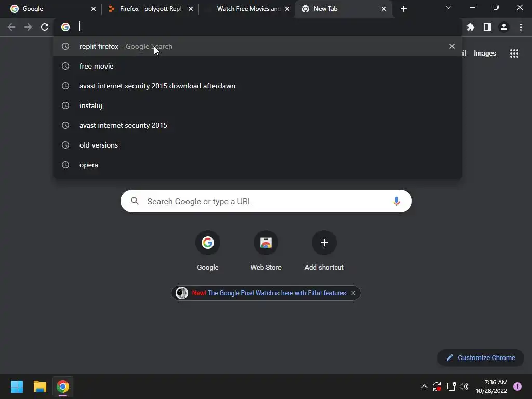The height and width of the screenshot is (399, 532).
Task: Toggle the side panel icon
Action: pos(487,27)
